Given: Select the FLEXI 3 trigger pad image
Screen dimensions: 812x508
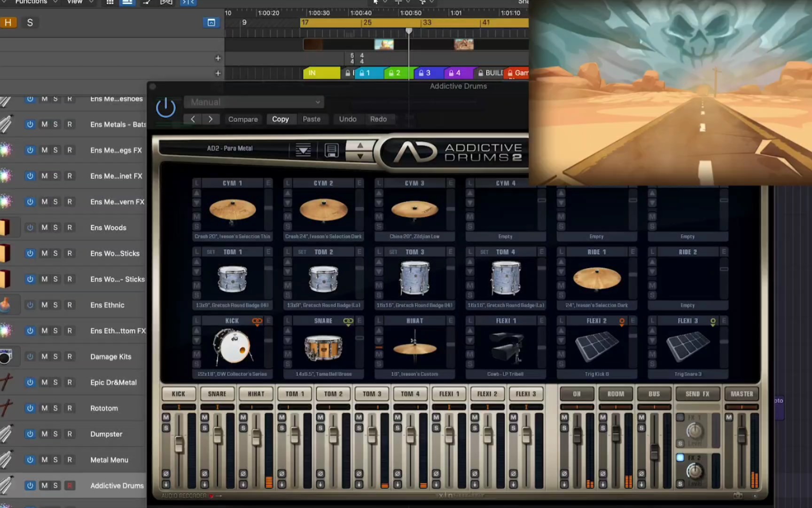Looking at the screenshot, I should point(688,347).
